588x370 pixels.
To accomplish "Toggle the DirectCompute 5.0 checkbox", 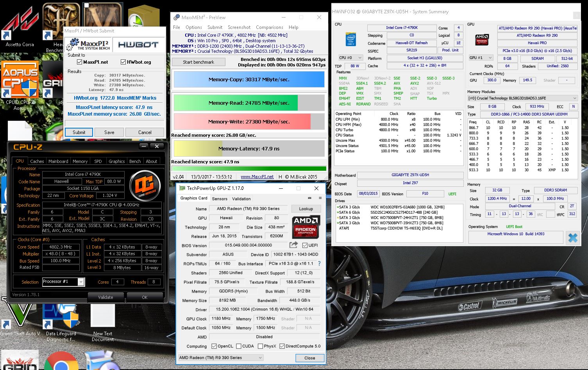I will (x=282, y=346).
